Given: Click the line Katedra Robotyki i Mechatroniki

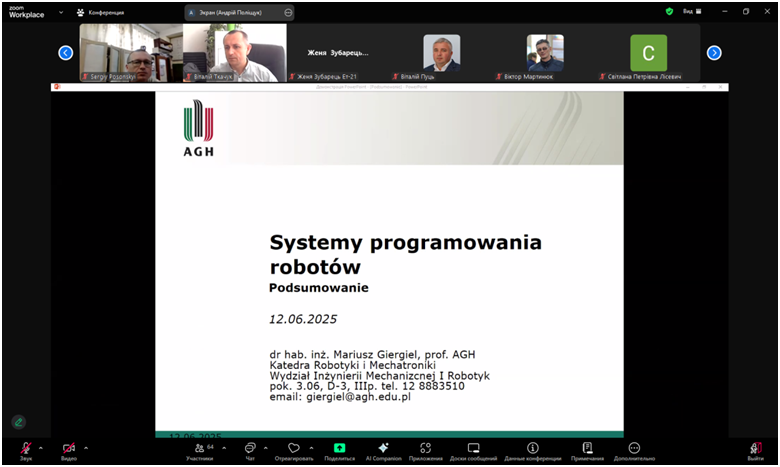Looking at the screenshot, I should tap(353, 365).
